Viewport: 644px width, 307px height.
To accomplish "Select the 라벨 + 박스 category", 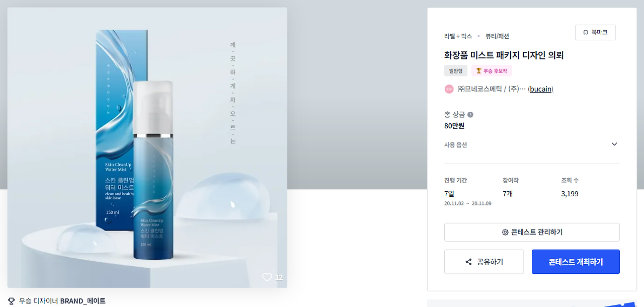I will point(458,36).
